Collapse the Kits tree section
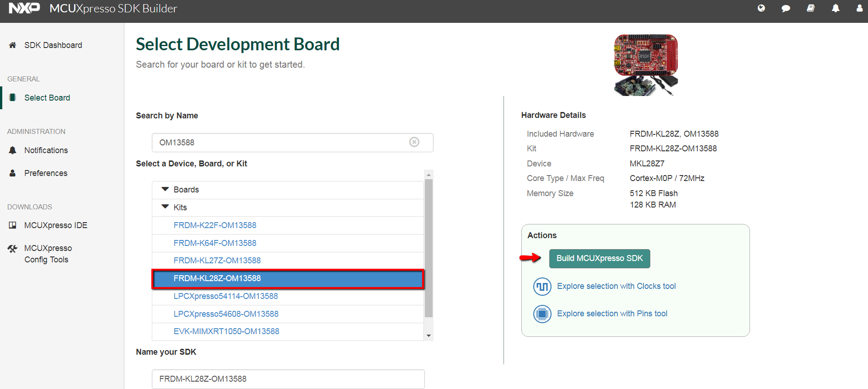The height and width of the screenshot is (389, 868). pos(166,207)
